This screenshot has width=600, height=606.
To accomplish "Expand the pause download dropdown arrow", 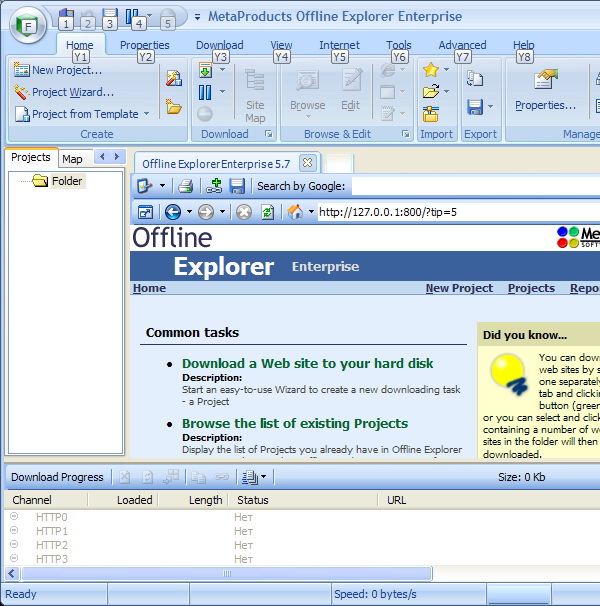I will [222, 92].
